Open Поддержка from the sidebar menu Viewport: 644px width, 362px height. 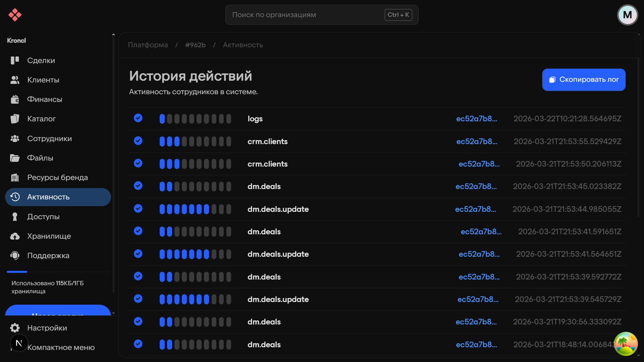click(48, 255)
